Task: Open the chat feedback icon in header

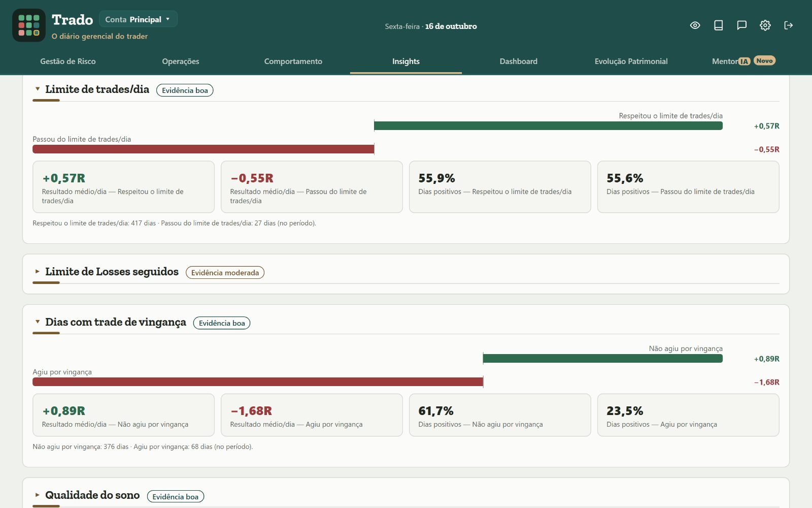Action: coord(742,25)
